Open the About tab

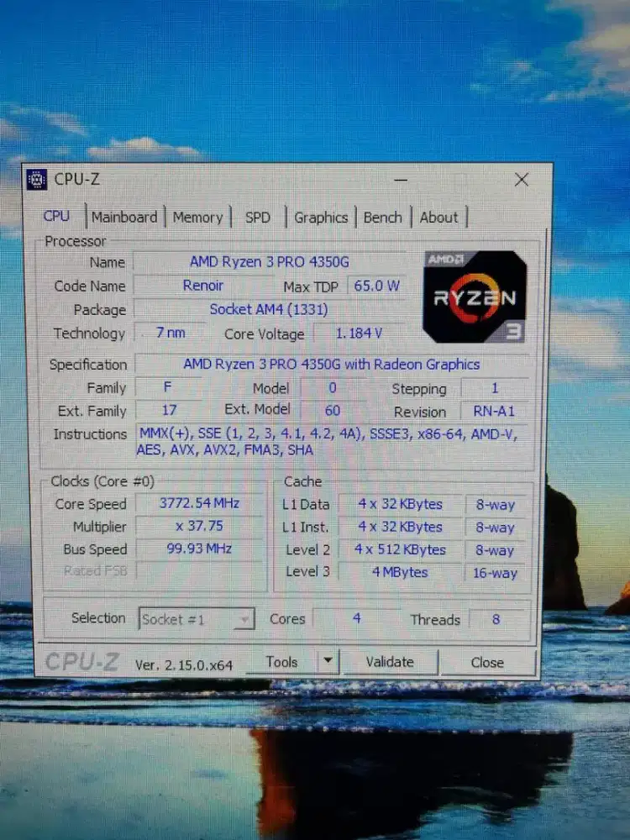click(438, 218)
